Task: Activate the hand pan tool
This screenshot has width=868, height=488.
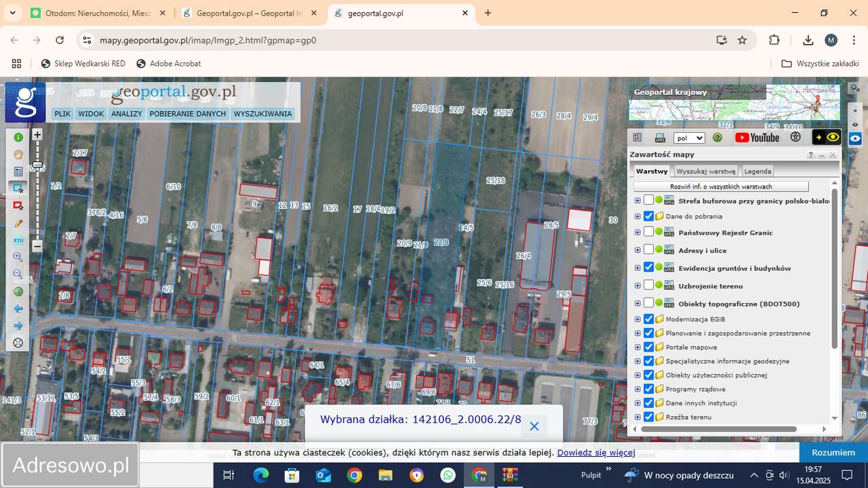Action: pos(18,155)
